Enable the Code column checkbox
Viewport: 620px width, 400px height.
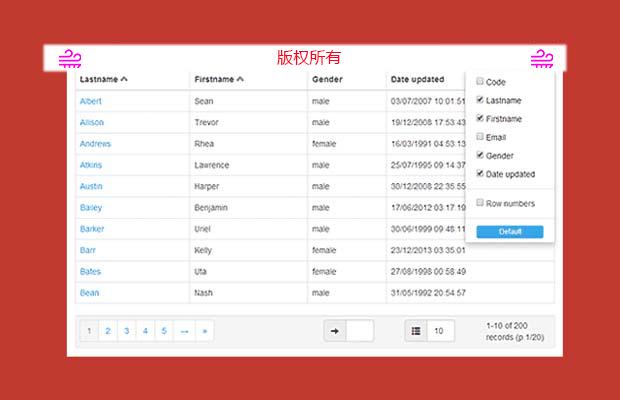pos(481,82)
